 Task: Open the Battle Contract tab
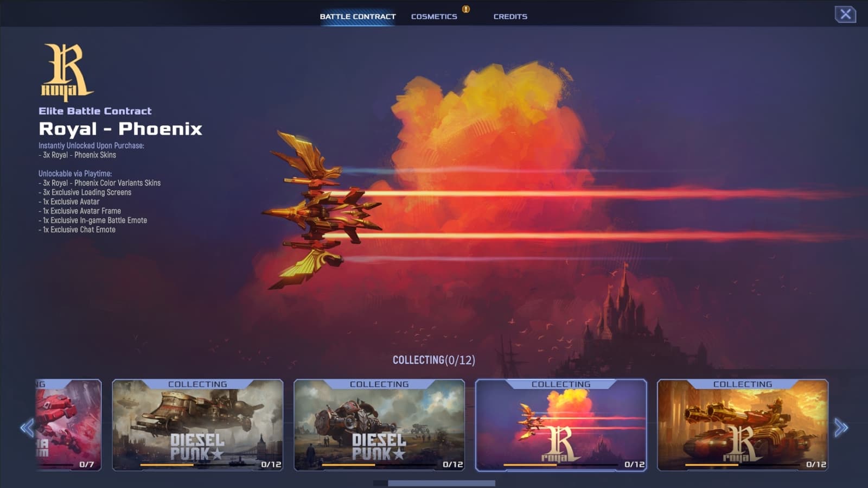358,16
